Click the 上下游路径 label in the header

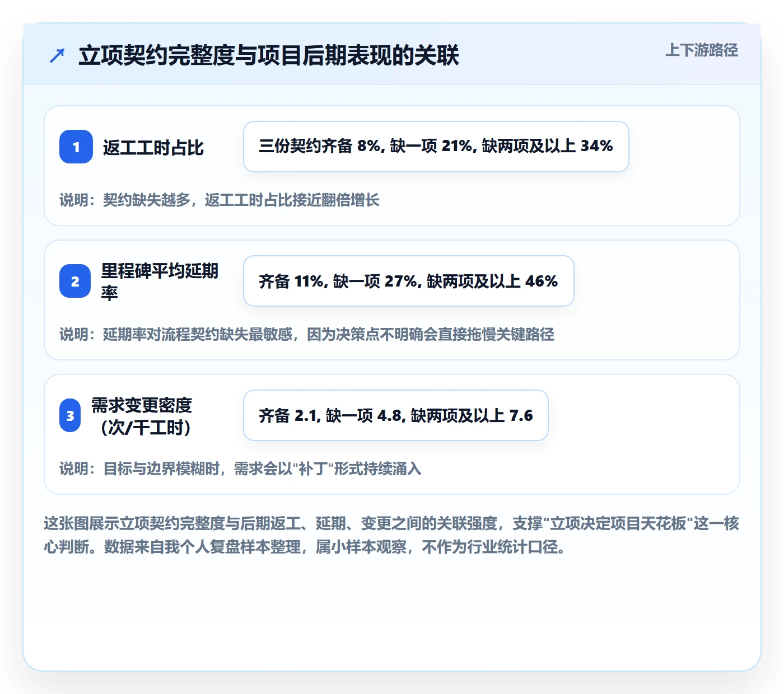702,50
